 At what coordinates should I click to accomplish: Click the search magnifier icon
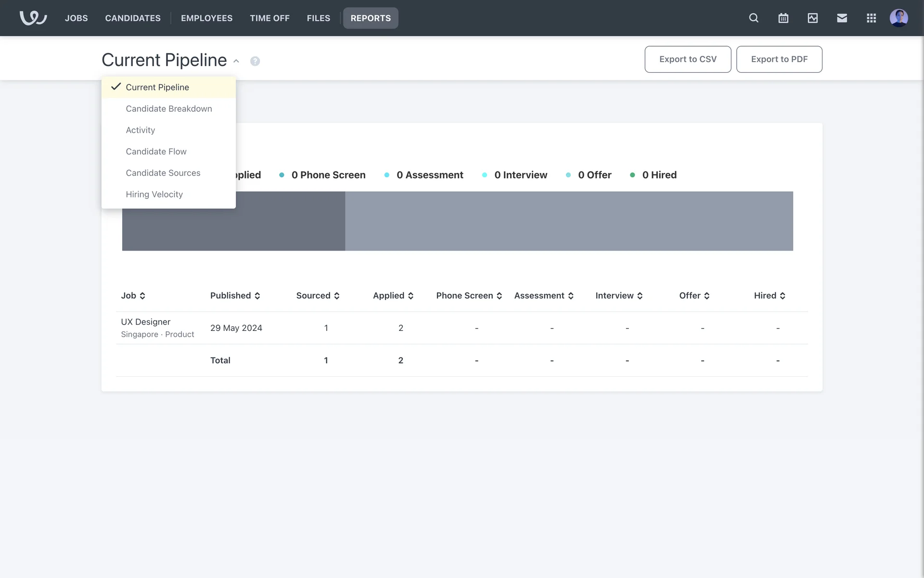pos(754,18)
